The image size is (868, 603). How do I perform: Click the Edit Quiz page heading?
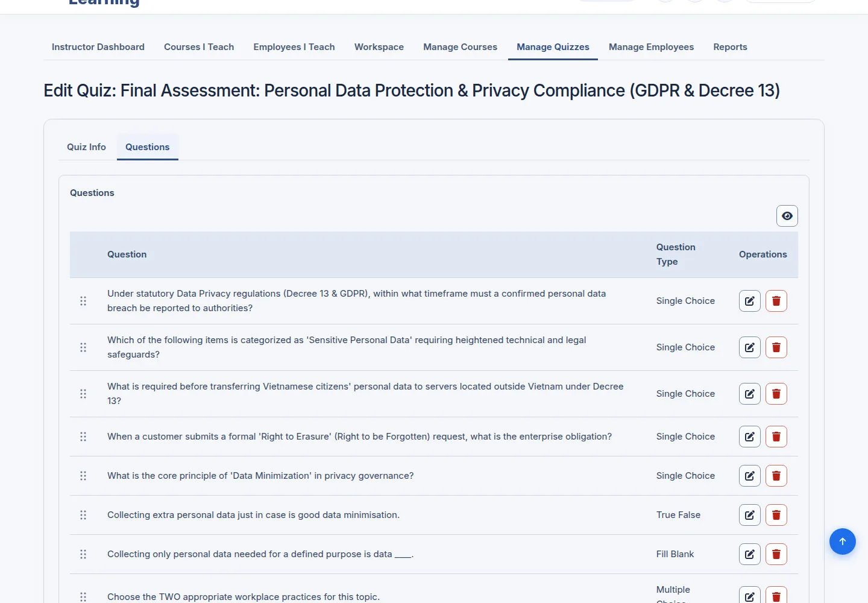[x=412, y=90]
